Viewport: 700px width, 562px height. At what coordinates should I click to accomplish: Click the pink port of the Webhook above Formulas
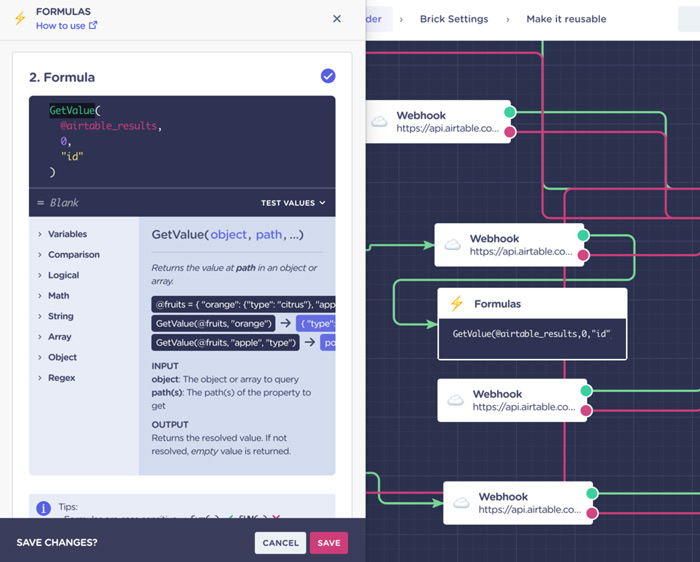pyautogui.click(x=583, y=255)
